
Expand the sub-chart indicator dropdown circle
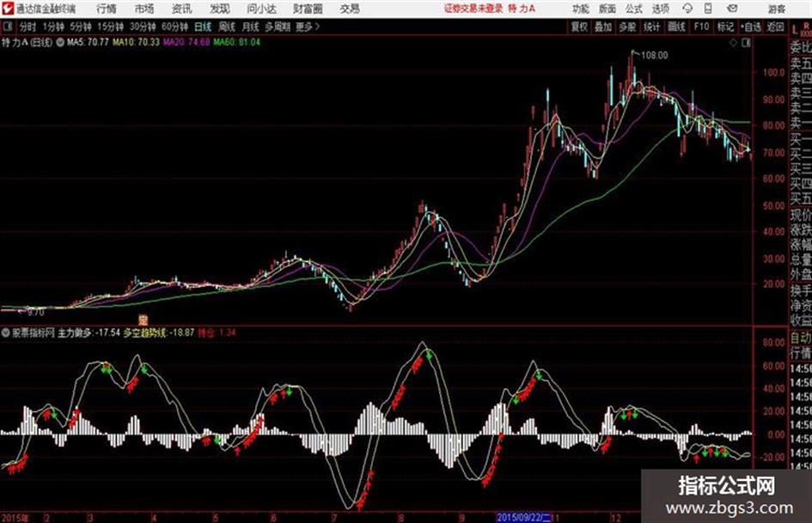click(x=6, y=333)
